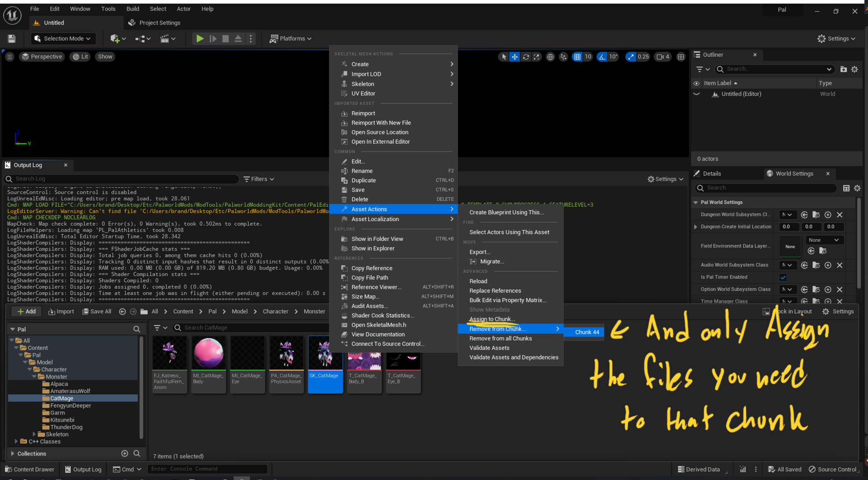Choose Duplicate from context menu
868x480 pixels.
(363, 180)
